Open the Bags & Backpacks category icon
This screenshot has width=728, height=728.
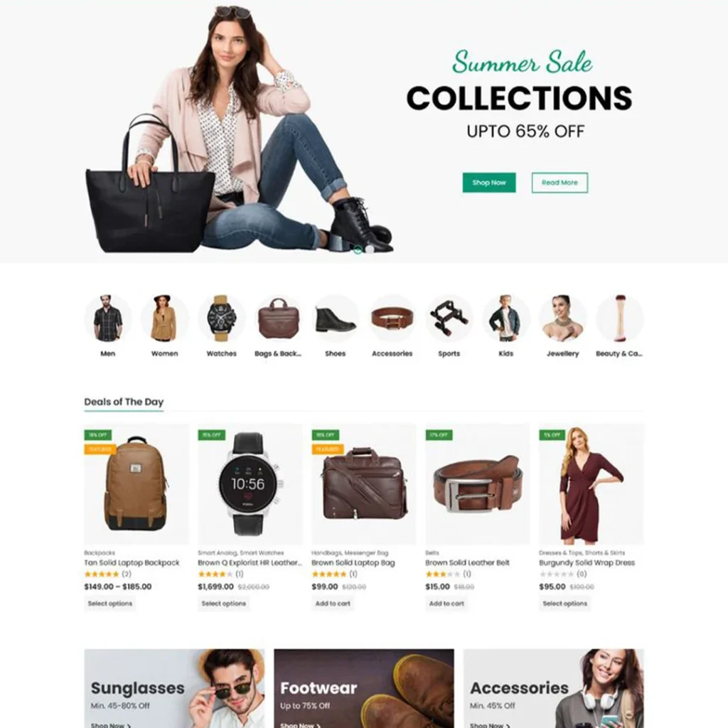tap(278, 318)
